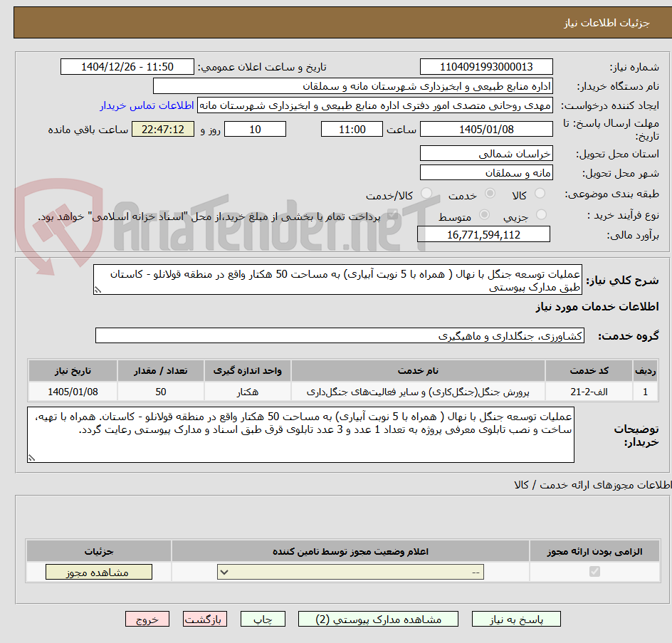Click the remaining time countdown 22:47:12
The image size is (672, 643).
(163, 129)
